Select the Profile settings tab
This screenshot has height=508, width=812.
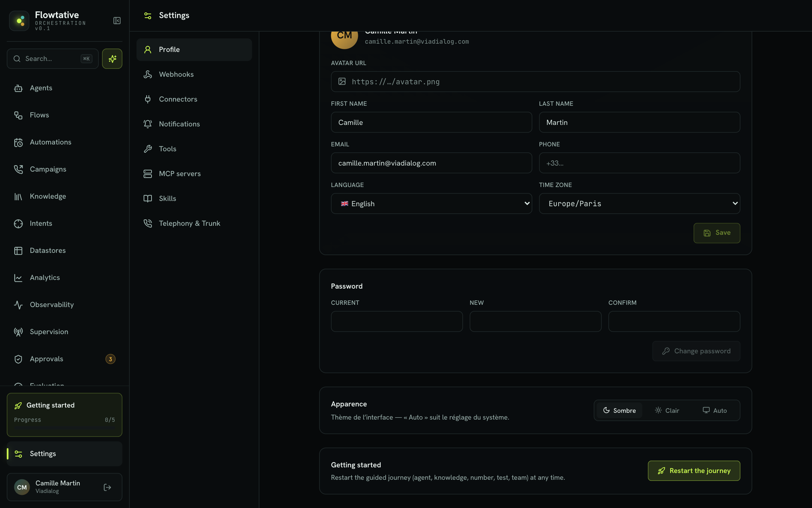[x=194, y=50]
